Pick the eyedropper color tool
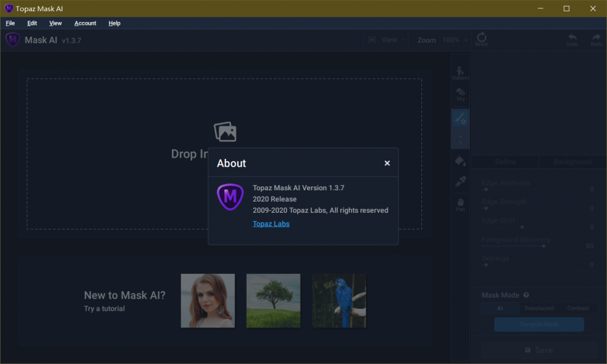Screen dimensions: 607x364 tap(460, 182)
